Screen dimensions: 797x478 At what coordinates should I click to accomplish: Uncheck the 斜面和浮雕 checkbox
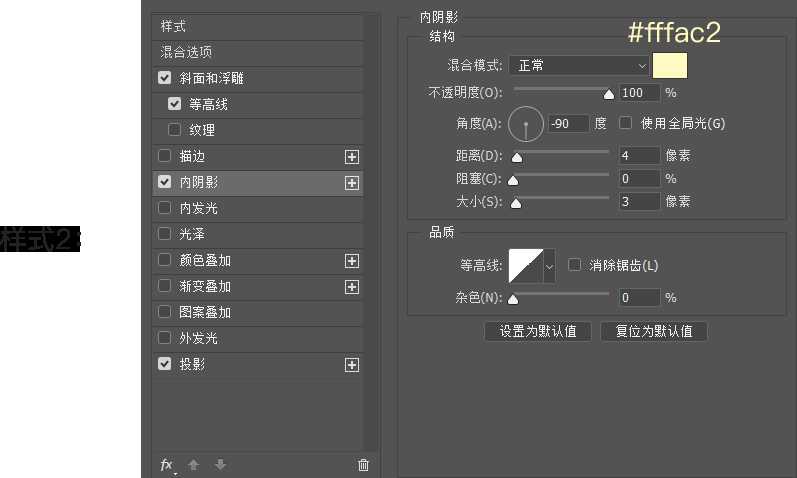coord(165,78)
